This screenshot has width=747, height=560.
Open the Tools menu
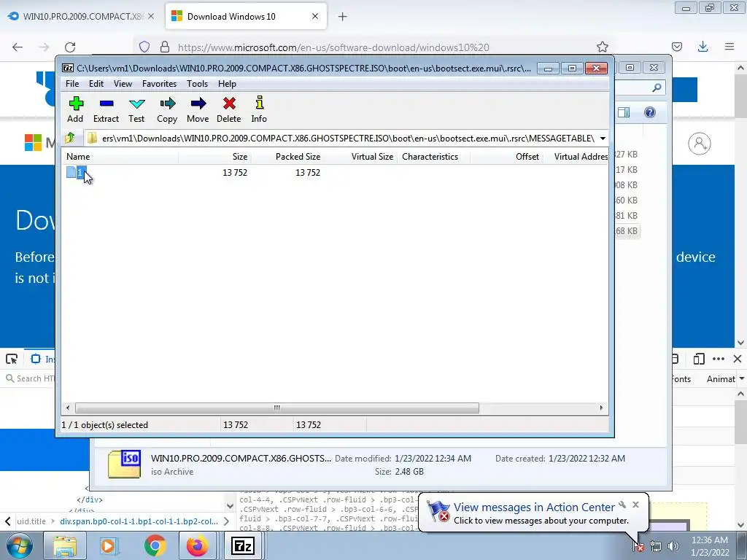pos(197,84)
